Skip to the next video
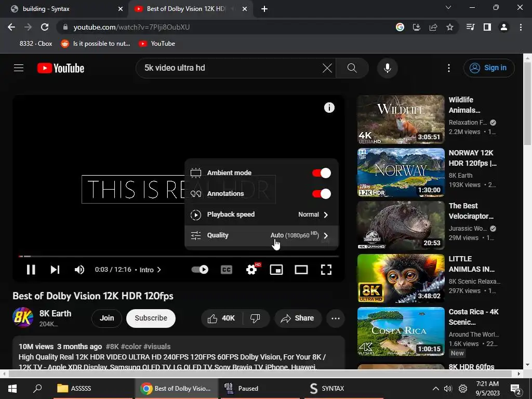Viewport: 532px width, 399px height. pyautogui.click(x=55, y=270)
